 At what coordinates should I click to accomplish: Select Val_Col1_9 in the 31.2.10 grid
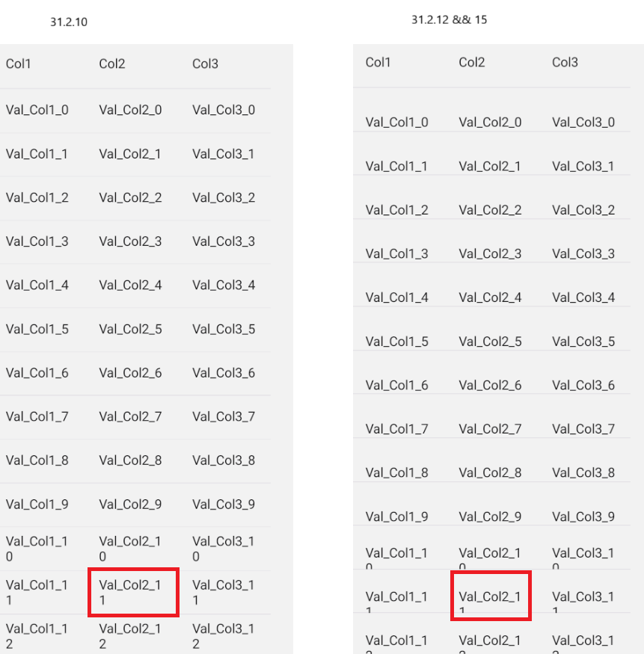37,505
